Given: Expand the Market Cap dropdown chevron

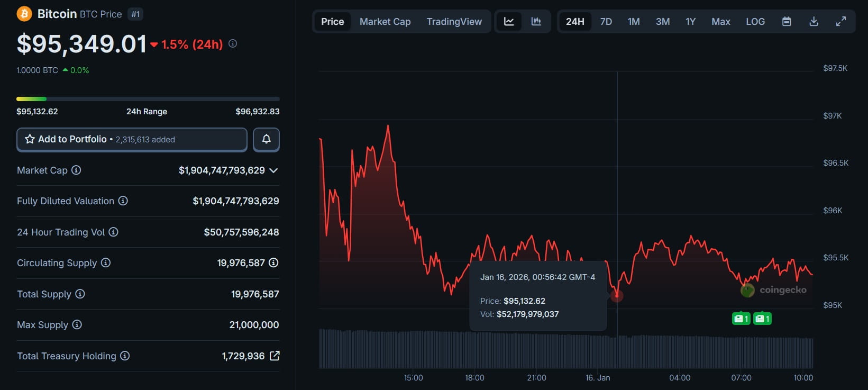Looking at the screenshot, I should coord(273,170).
